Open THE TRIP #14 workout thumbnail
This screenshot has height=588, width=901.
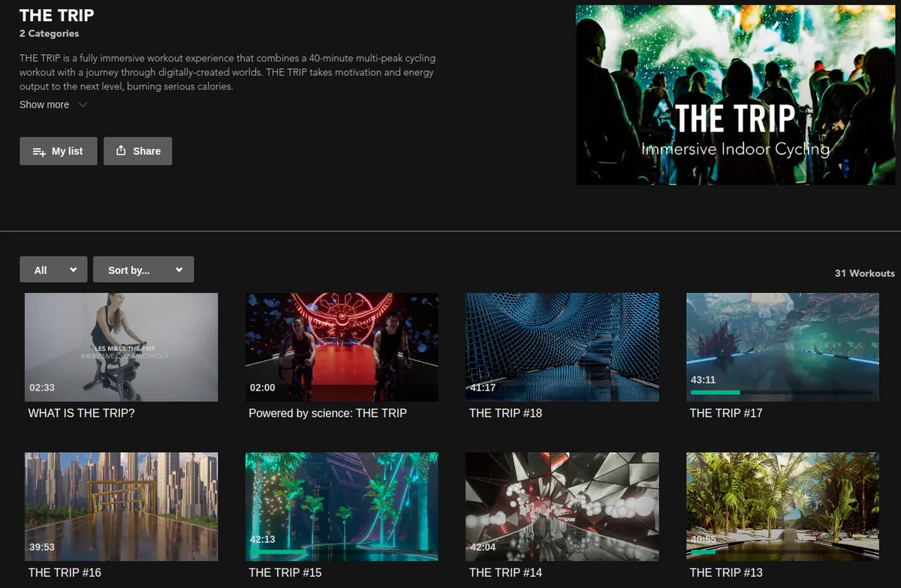point(562,505)
